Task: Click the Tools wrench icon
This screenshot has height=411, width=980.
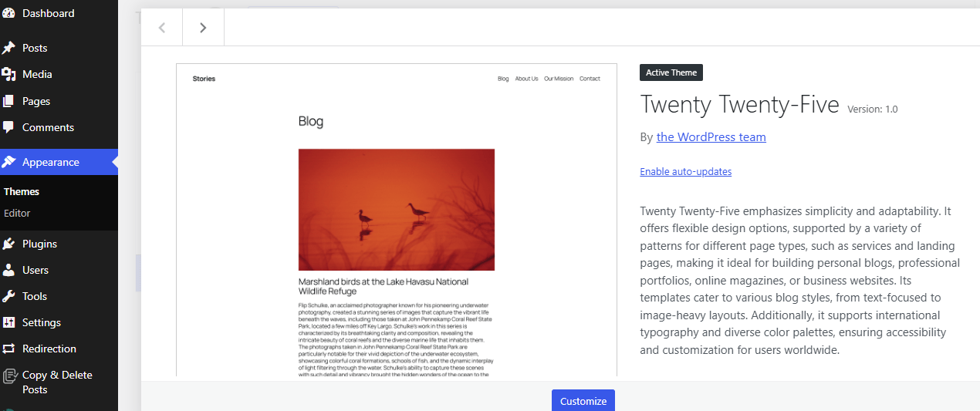Action: pos(8,296)
